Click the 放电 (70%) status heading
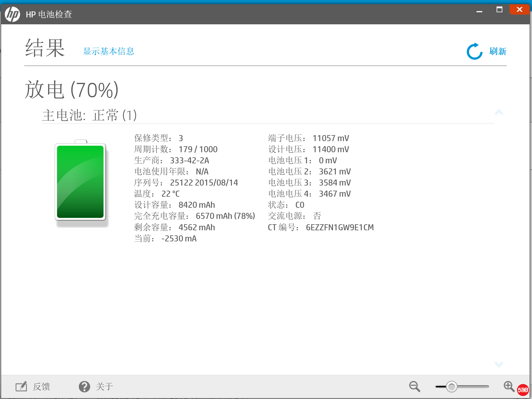The height and width of the screenshot is (399, 532). 71,89
